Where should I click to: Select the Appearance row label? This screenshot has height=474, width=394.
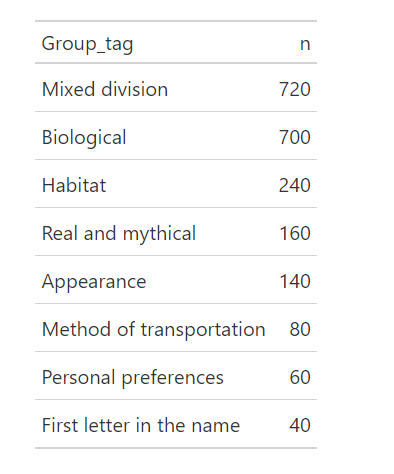tap(94, 283)
